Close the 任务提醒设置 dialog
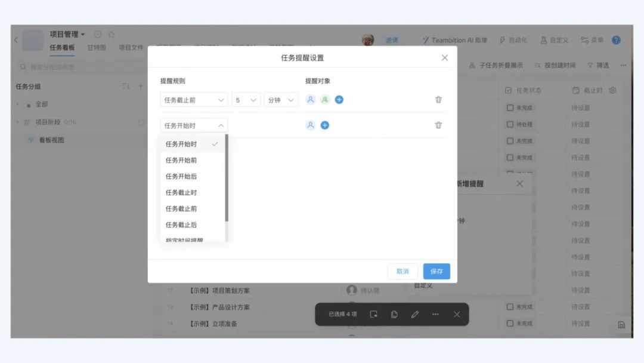This screenshot has height=363, width=644. pyautogui.click(x=444, y=58)
